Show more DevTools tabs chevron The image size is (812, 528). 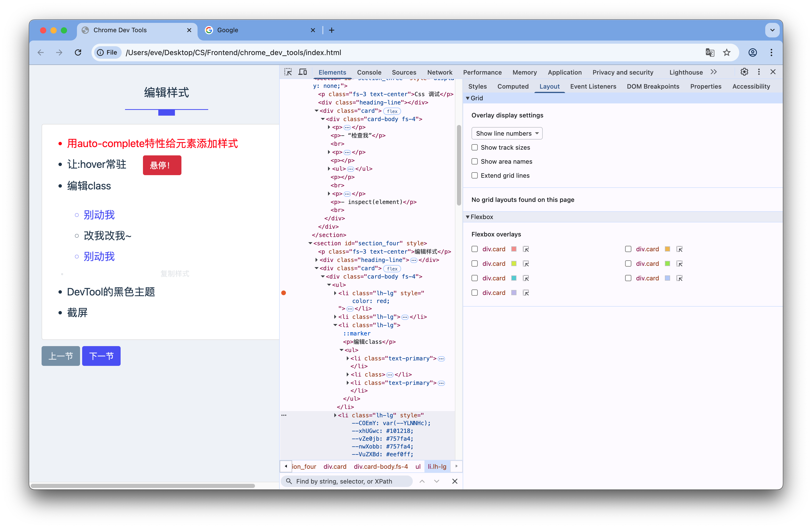[714, 72]
